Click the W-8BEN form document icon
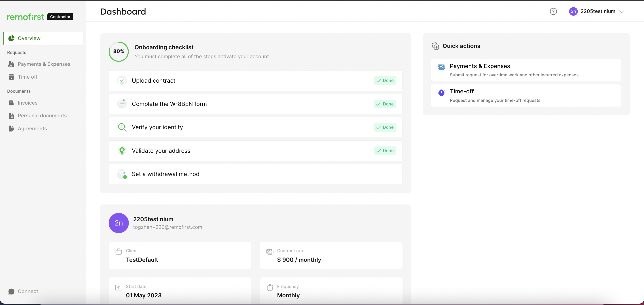Image resolution: width=644 pixels, height=305 pixels. tap(122, 104)
